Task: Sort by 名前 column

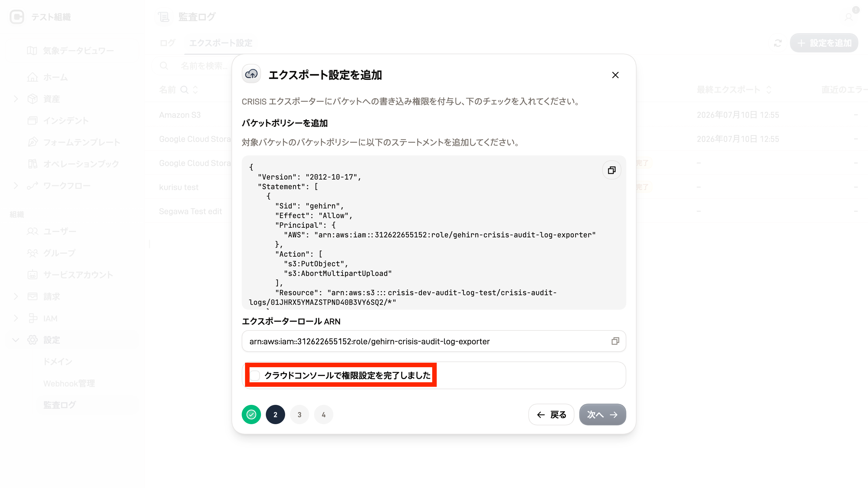Action: (195, 89)
